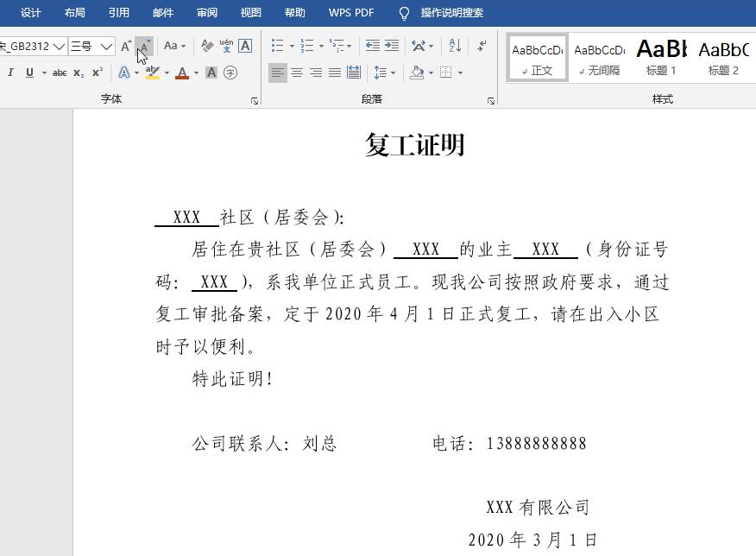Open the phonetic guide (wén) tool
Viewport: 756px width, 556px height.
[x=226, y=46]
